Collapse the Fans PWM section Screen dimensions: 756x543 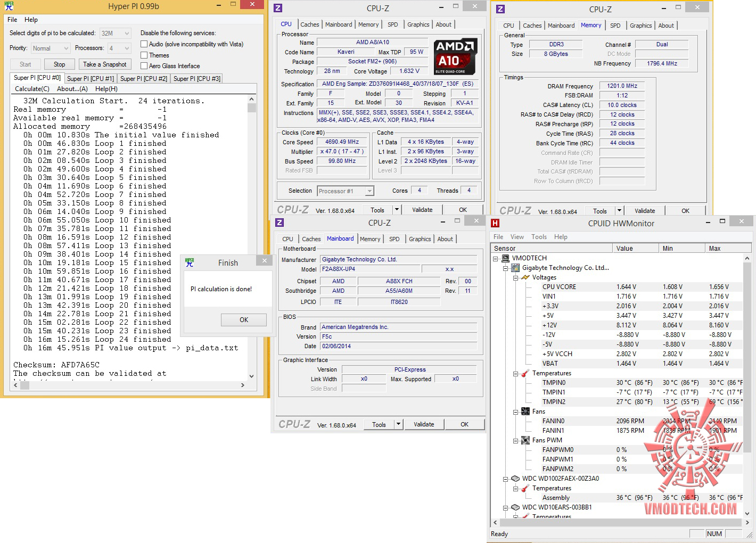pyautogui.click(x=515, y=441)
